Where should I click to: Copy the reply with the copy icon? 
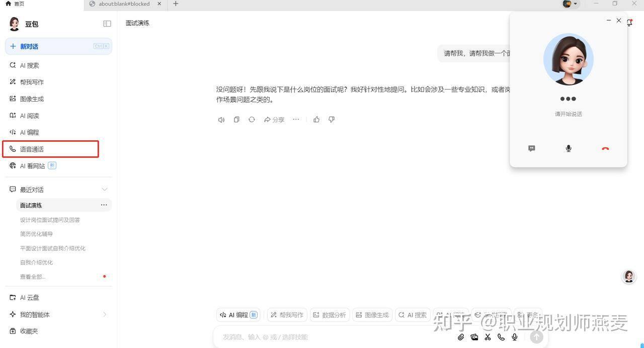point(236,120)
